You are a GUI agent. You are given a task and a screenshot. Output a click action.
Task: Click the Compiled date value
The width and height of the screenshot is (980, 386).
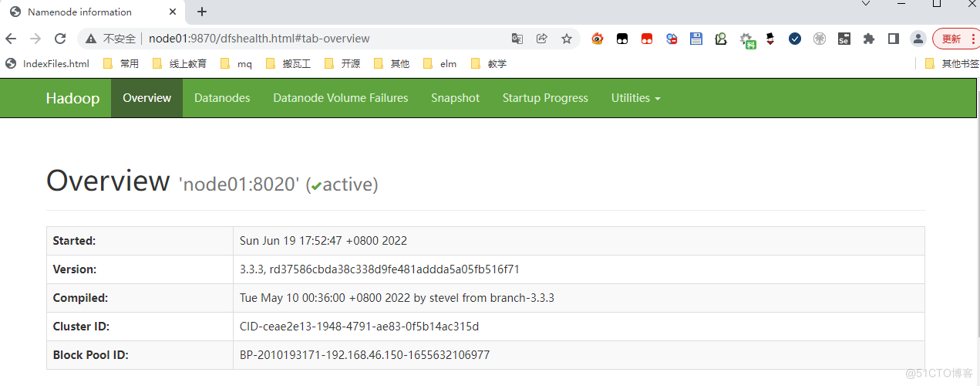pyautogui.click(x=397, y=298)
